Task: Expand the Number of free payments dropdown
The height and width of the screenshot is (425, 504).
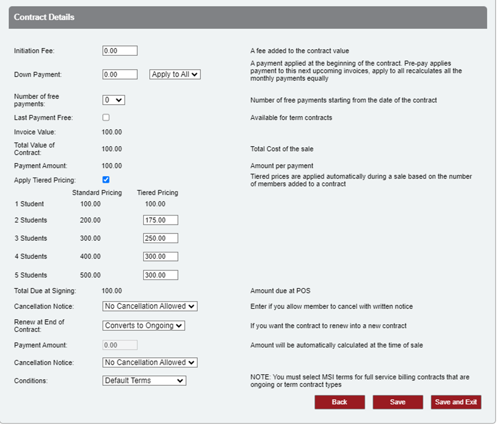Action: point(114,100)
